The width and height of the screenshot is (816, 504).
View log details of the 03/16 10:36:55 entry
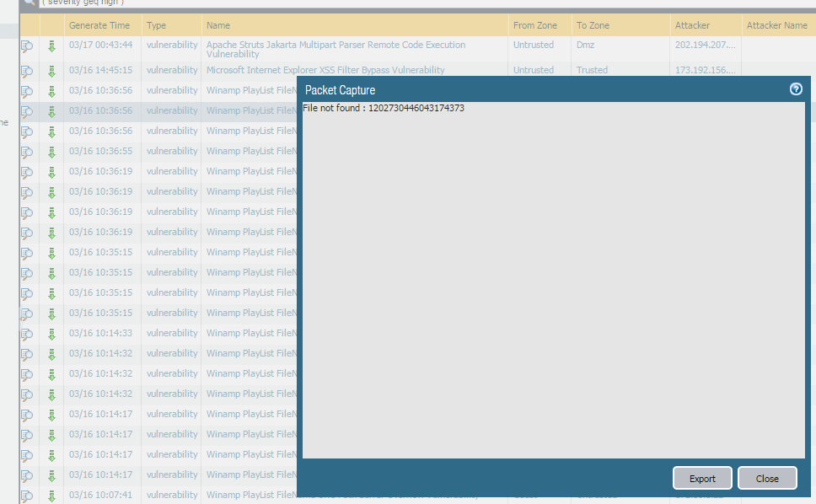(27, 152)
